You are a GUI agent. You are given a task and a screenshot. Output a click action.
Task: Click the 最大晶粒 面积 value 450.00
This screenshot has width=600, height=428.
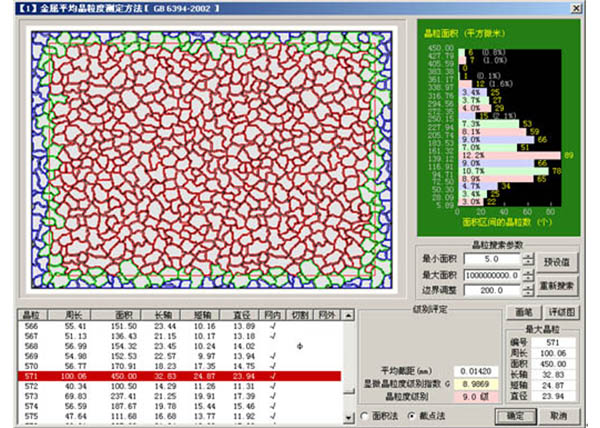coord(553,364)
